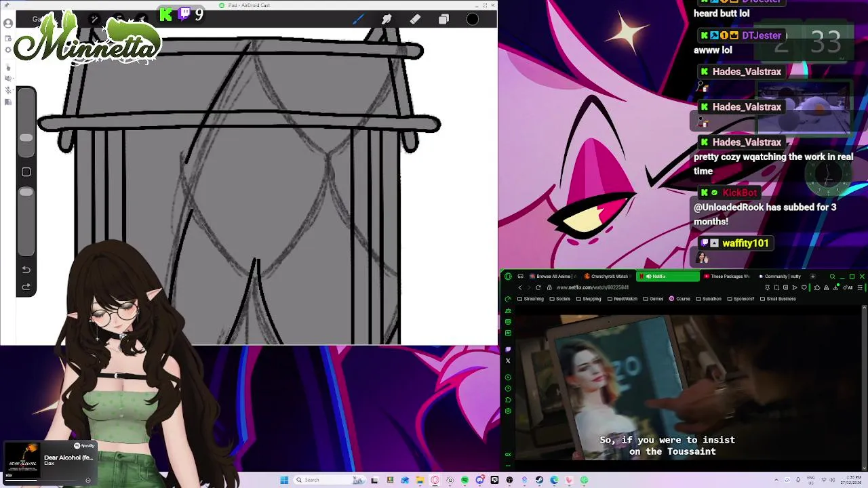Screen dimensions: 868x488
Task: Go back in the browser
Action: (x=520, y=287)
